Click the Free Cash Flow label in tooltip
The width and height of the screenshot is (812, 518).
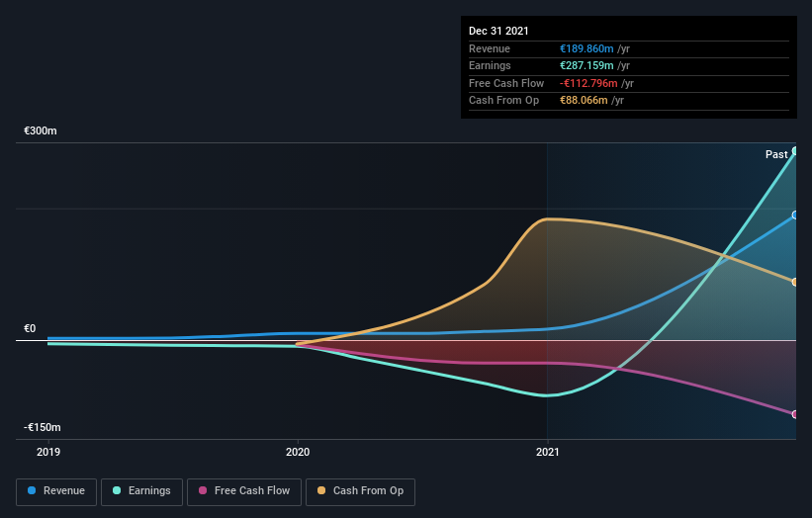506,83
